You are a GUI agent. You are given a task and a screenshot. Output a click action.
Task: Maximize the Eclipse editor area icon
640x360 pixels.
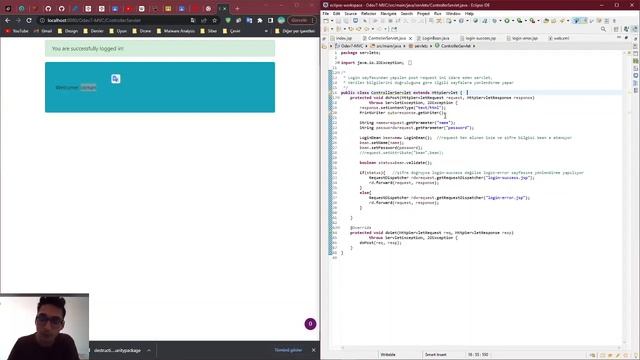click(x=627, y=38)
